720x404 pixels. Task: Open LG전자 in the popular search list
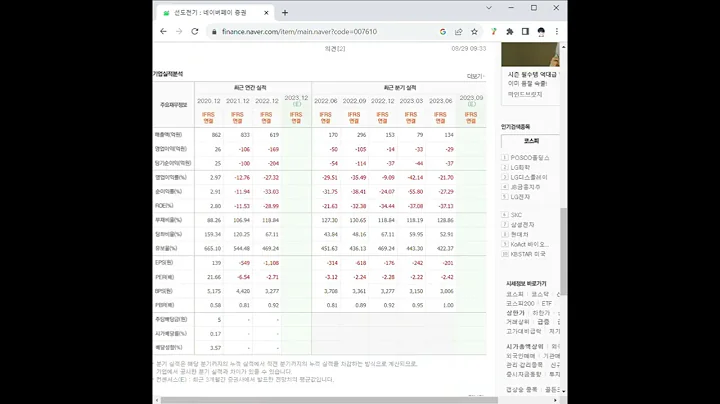click(520, 197)
